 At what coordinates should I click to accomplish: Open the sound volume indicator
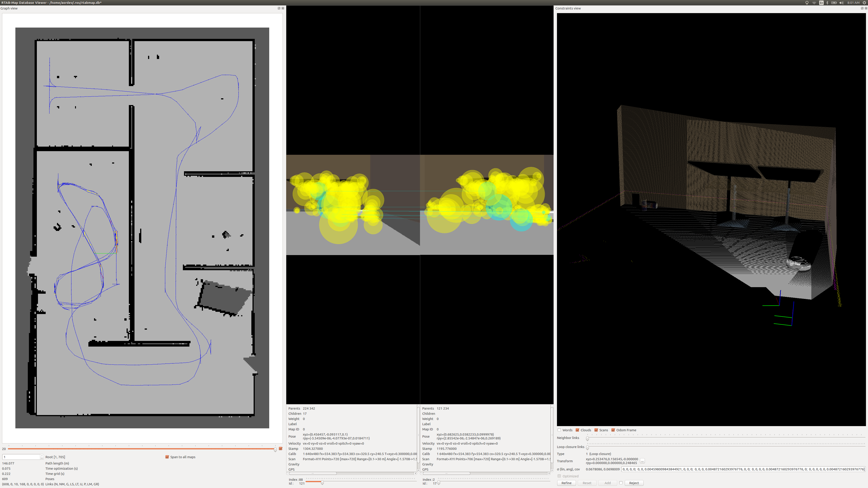point(841,3)
